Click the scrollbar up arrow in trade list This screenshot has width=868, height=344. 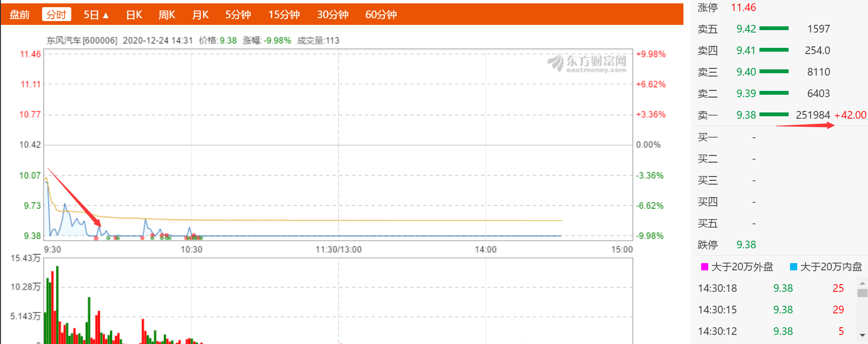coord(862,283)
